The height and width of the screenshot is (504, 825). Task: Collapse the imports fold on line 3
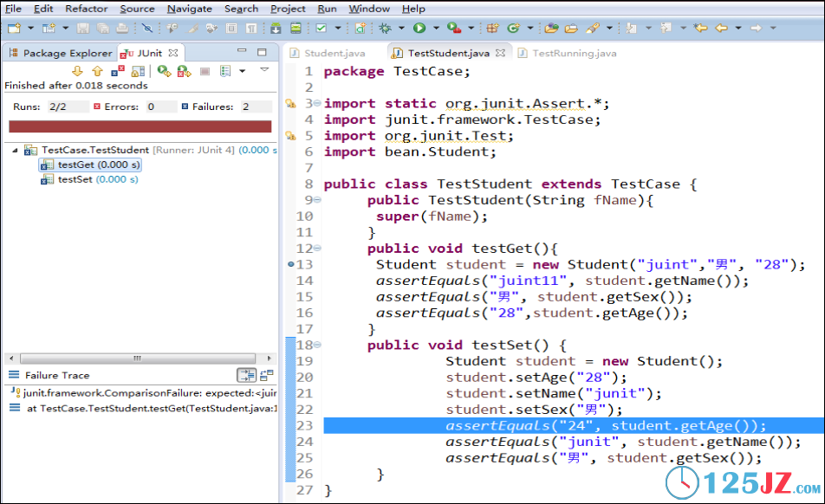[x=317, y=103]
